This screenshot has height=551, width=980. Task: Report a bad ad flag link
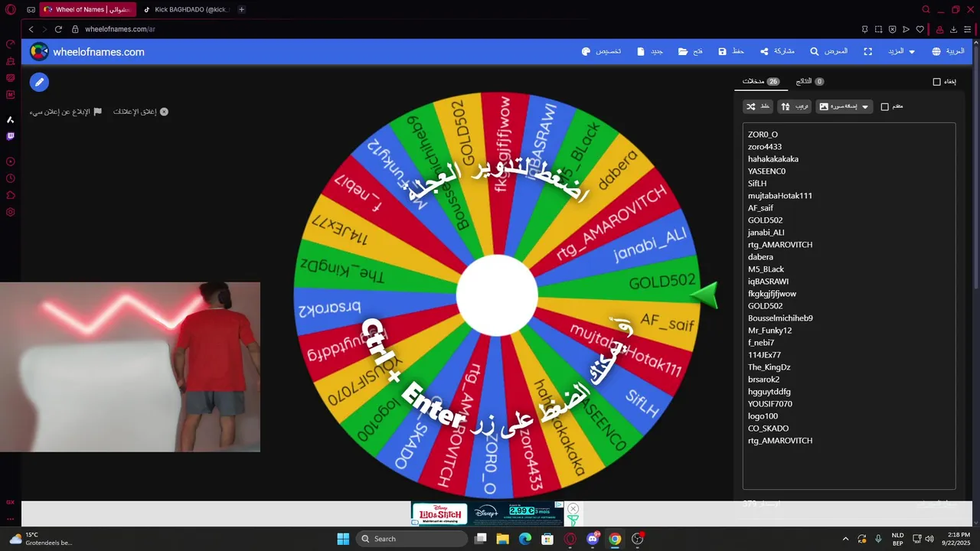tap(66, 112)
